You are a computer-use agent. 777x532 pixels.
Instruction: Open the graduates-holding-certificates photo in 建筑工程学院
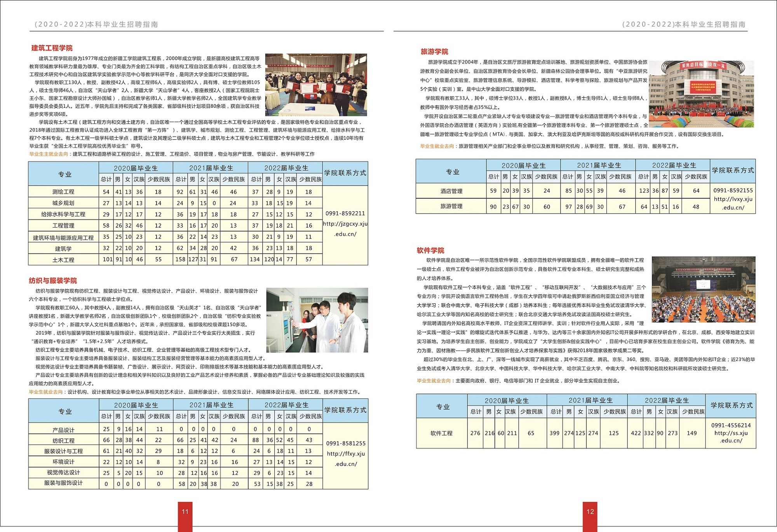[316, 85]
